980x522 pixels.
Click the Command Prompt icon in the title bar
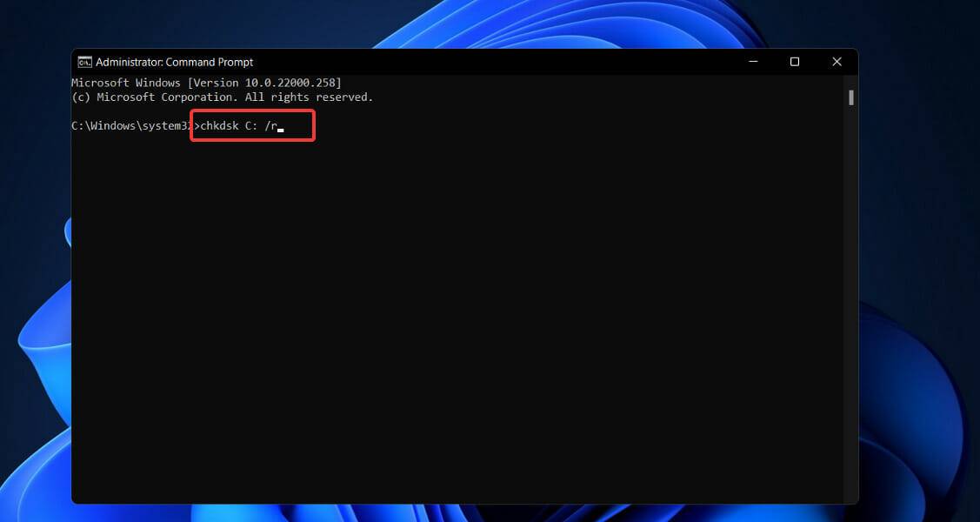click(87, 62)
